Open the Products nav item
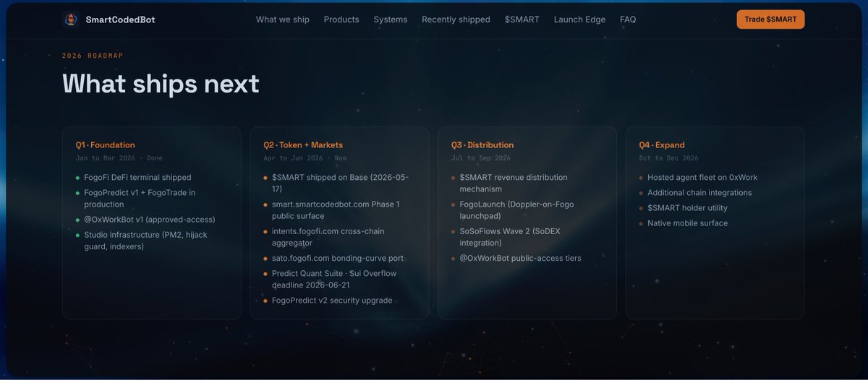This screenshot has height=380, width=868. tap(341, 20)
